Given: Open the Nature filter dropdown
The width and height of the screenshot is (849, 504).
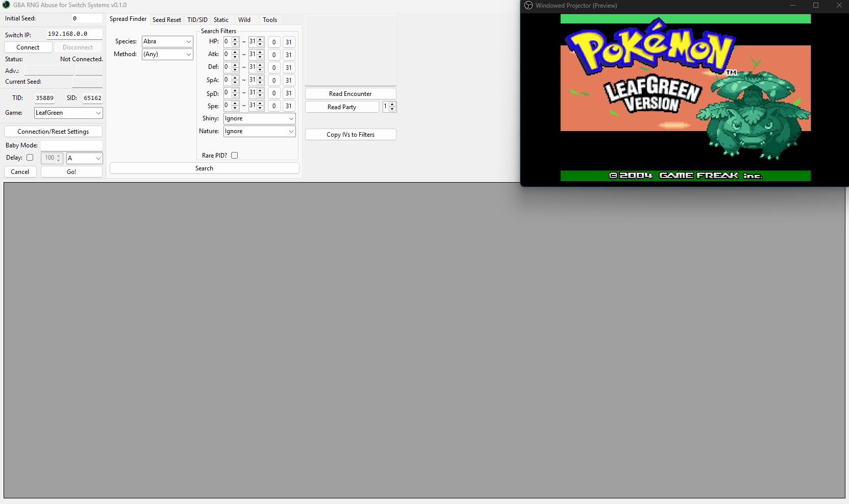Looking at the screenshot, I should coord(260,131).
